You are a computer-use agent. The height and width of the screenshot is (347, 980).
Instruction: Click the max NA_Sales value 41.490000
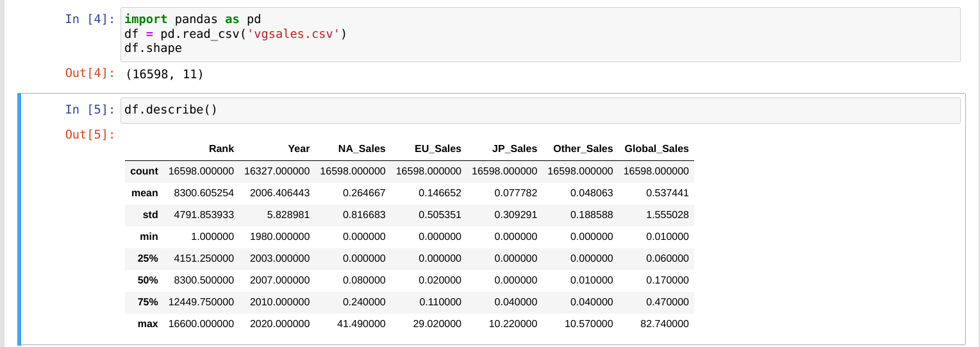tap(361, 324)
